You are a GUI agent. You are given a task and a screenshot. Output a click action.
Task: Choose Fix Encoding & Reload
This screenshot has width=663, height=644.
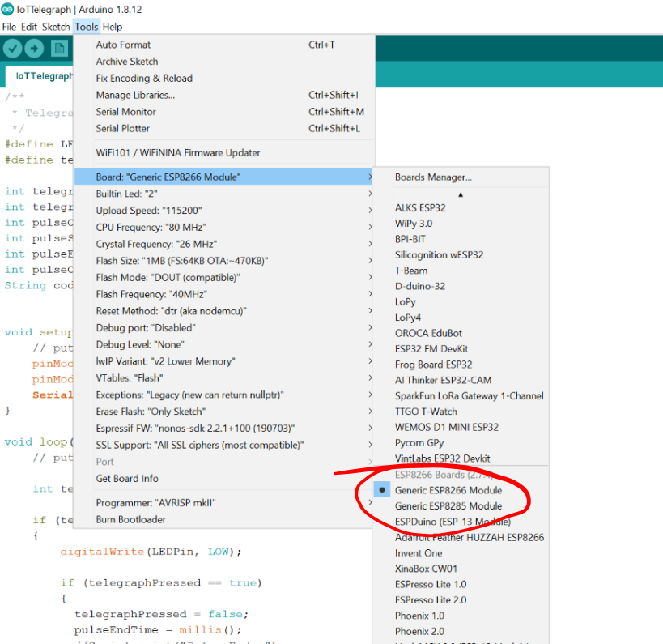pyautogui.click(x=224, y=79)
